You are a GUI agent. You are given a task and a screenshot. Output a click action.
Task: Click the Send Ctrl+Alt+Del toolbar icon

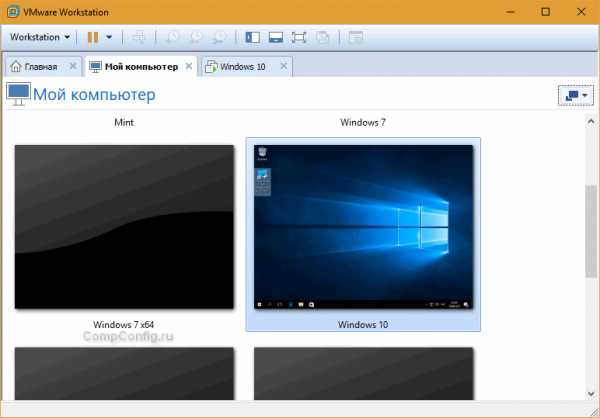point(139,37)
